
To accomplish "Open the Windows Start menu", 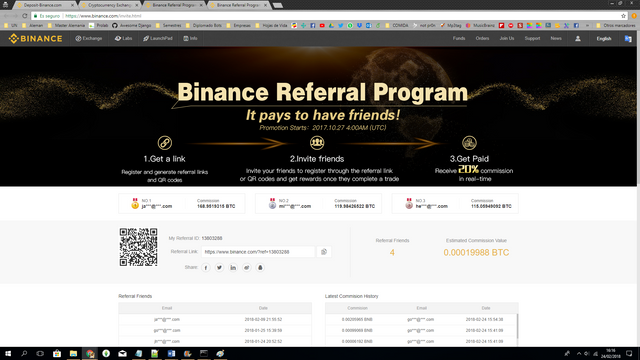I will pyautogui.click(x=8, y=353).
